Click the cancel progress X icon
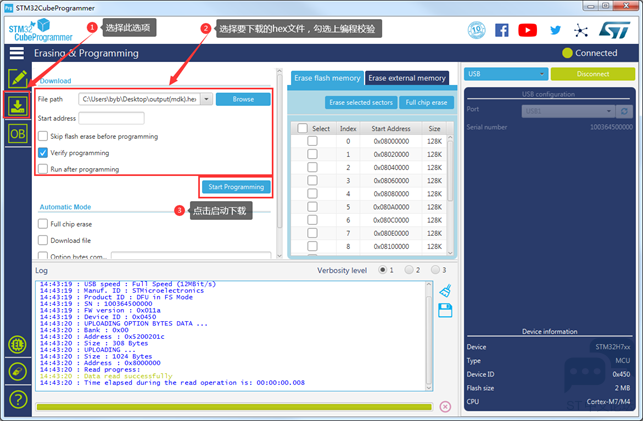The height and width of the screenshot is (421, 643). click(445, 406)
